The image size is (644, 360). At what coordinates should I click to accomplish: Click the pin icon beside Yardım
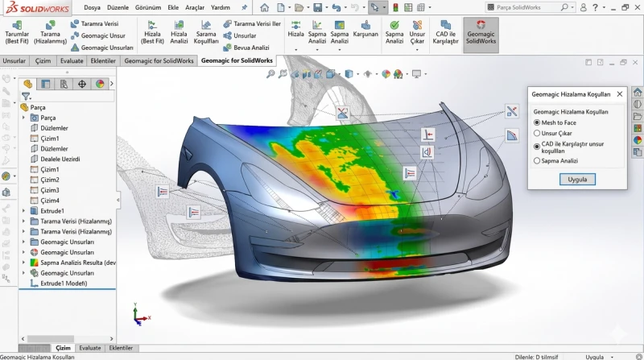coord(245,7)
